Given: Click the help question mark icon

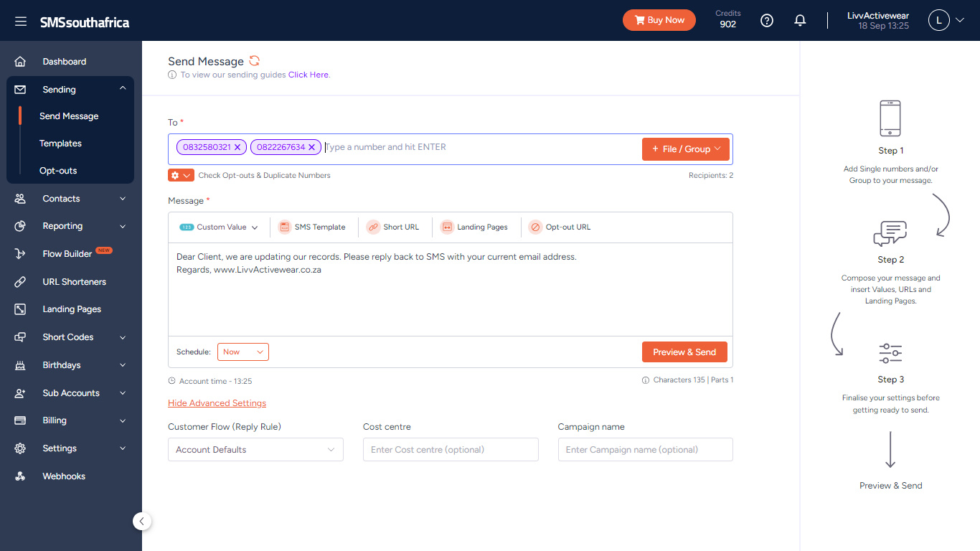Looking at the screenshot, I should 767,21.
